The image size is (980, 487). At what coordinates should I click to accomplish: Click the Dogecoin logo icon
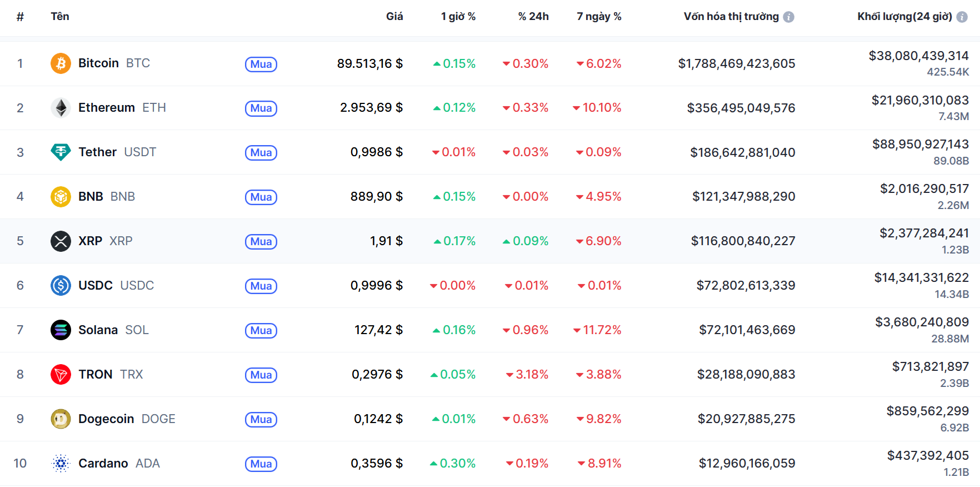pyautogui.click(x=61, y=419)
